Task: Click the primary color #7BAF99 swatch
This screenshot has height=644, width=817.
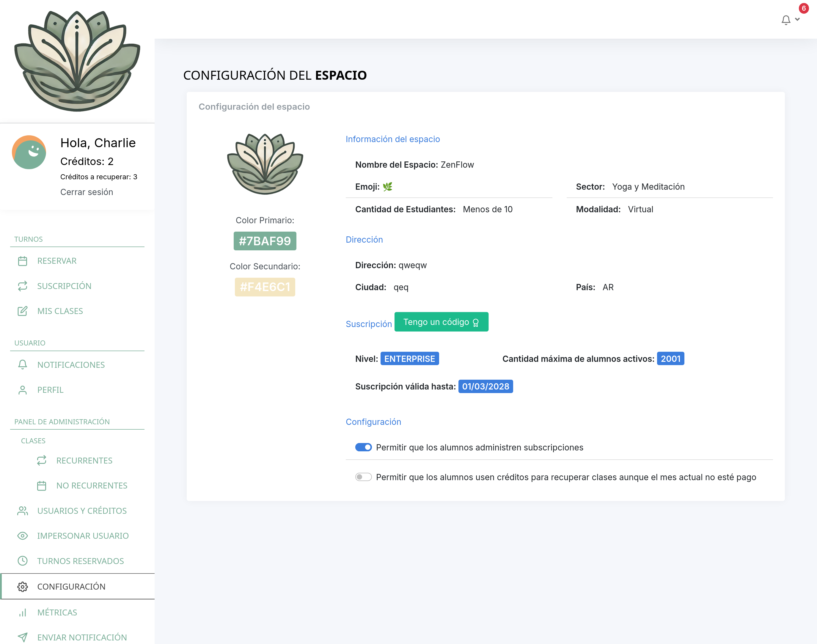Action: (265, 241)
